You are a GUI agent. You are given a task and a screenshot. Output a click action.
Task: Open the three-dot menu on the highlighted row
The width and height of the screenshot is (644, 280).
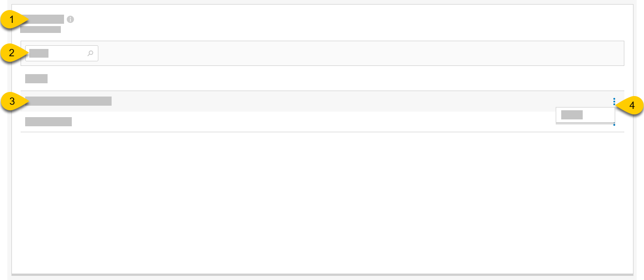pyautogui.click(x=614, y=101)
